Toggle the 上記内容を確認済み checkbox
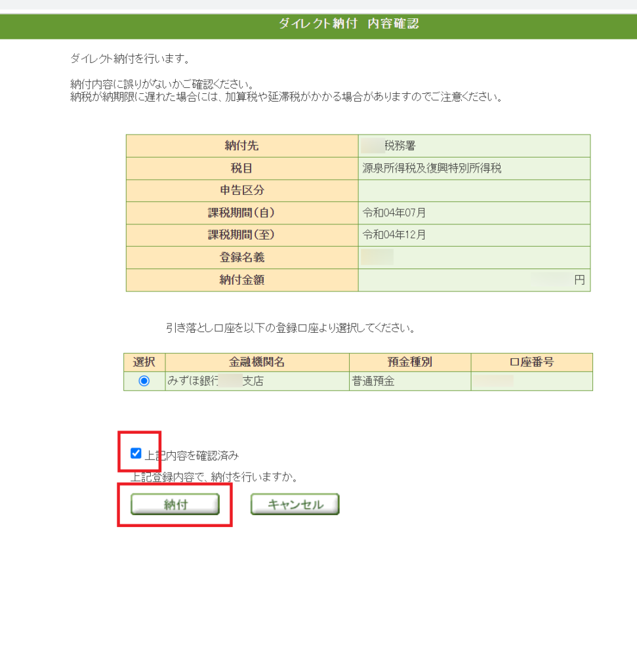 [136, 453]
